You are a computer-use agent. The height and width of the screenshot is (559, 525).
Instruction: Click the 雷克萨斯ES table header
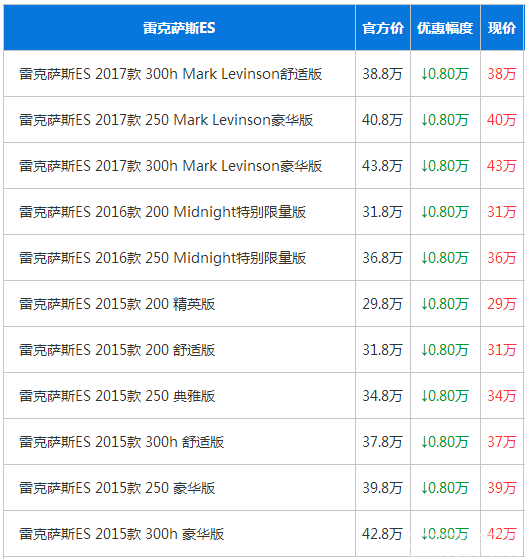click(179, 28)
